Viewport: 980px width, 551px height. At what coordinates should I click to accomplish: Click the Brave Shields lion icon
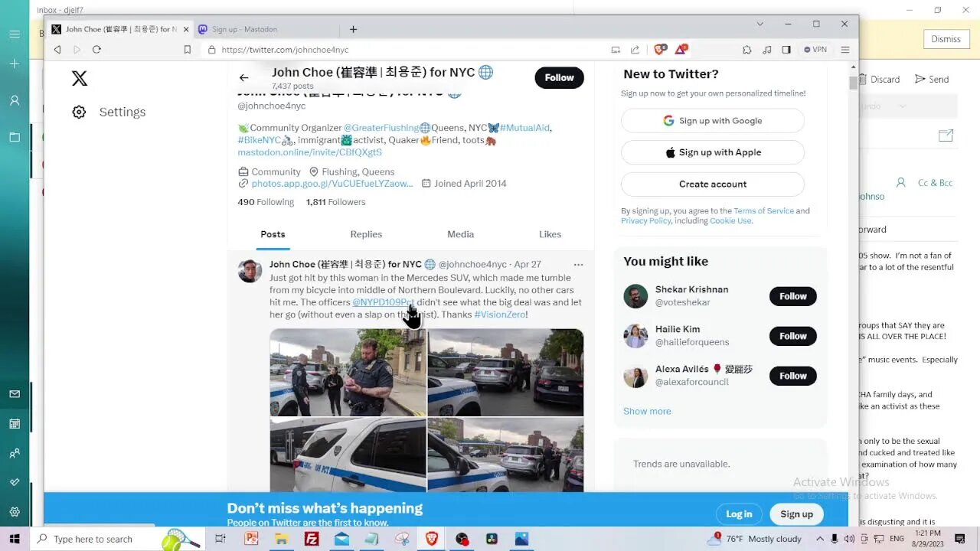tap(660, 50)
